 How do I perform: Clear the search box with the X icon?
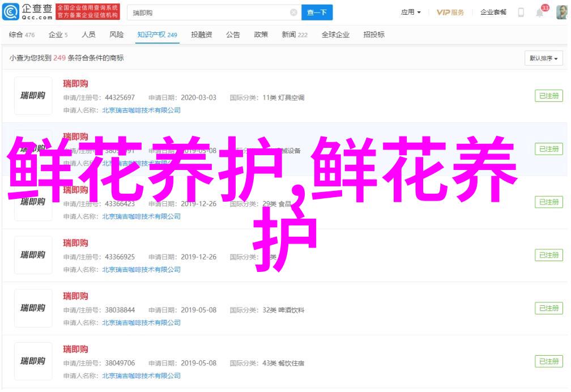tap(293, 13)
